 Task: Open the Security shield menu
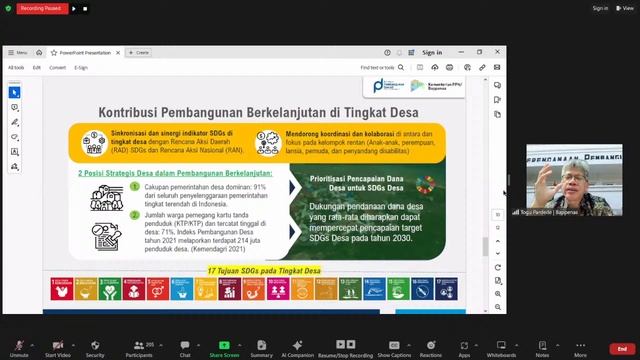[x=95, y=349]
